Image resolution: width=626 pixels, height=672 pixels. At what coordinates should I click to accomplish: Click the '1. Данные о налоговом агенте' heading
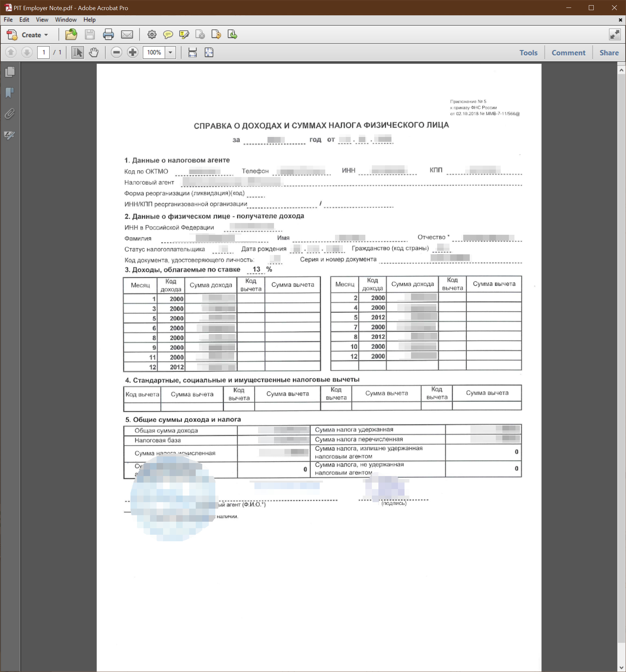click(x=177, y=160)
